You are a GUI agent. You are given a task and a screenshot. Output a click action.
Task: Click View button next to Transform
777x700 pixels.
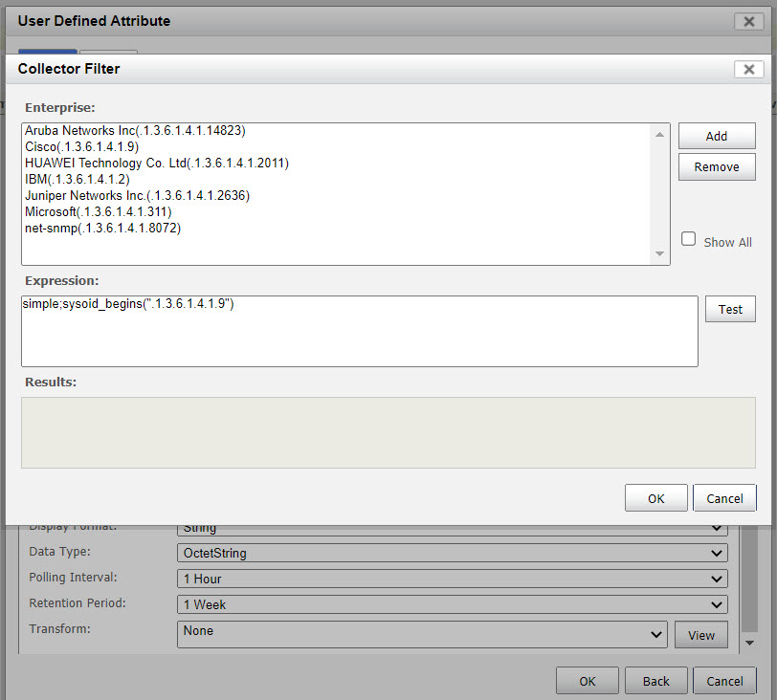pos(701,635)
